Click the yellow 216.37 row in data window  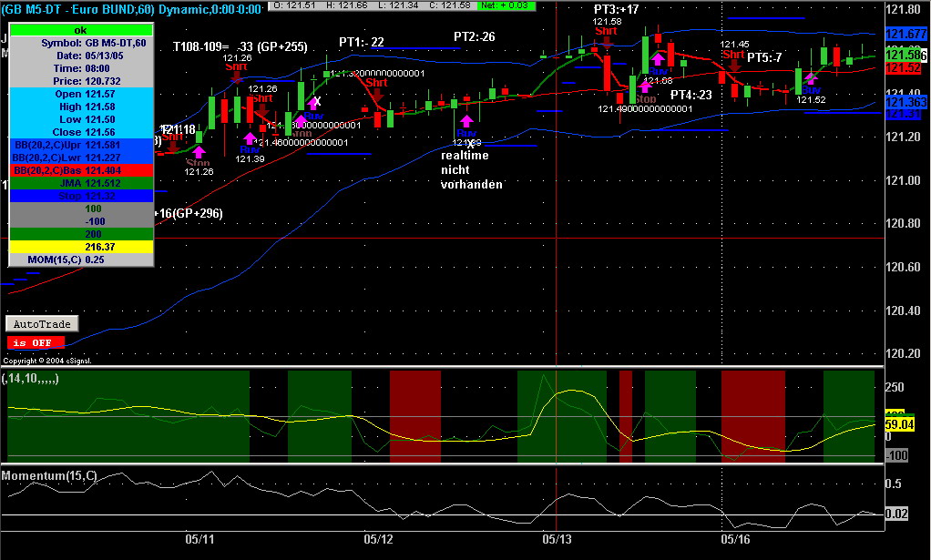click(81, 247)
